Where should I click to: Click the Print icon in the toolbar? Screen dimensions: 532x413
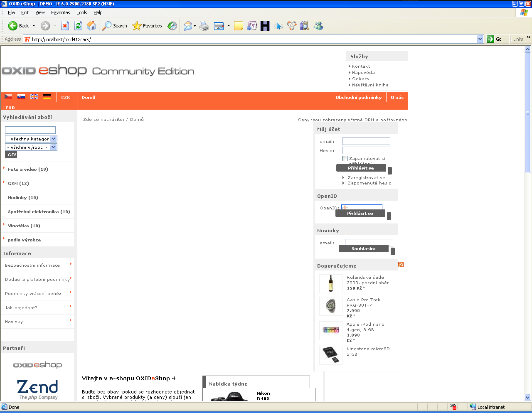pyautogui.click(x=204, y=26)
